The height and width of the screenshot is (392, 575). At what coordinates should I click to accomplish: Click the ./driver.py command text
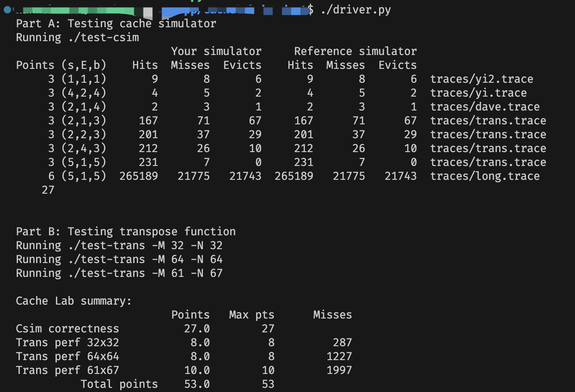click(355, 10)
